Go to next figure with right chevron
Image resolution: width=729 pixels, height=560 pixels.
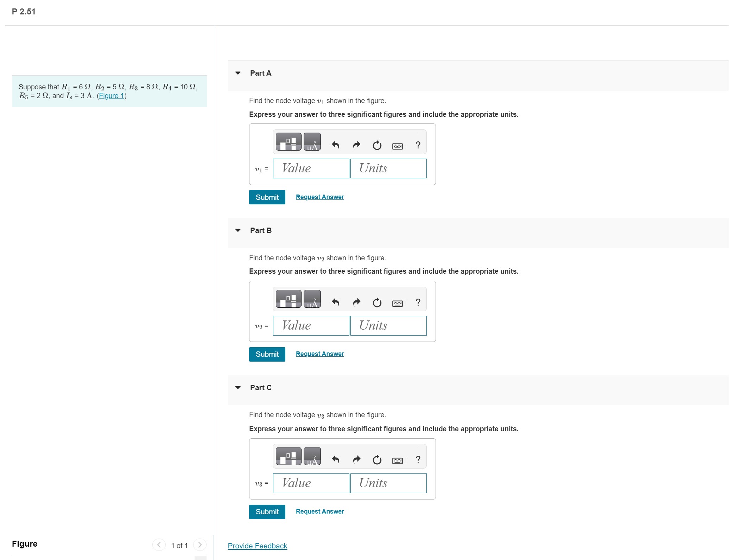pos(200,545)
